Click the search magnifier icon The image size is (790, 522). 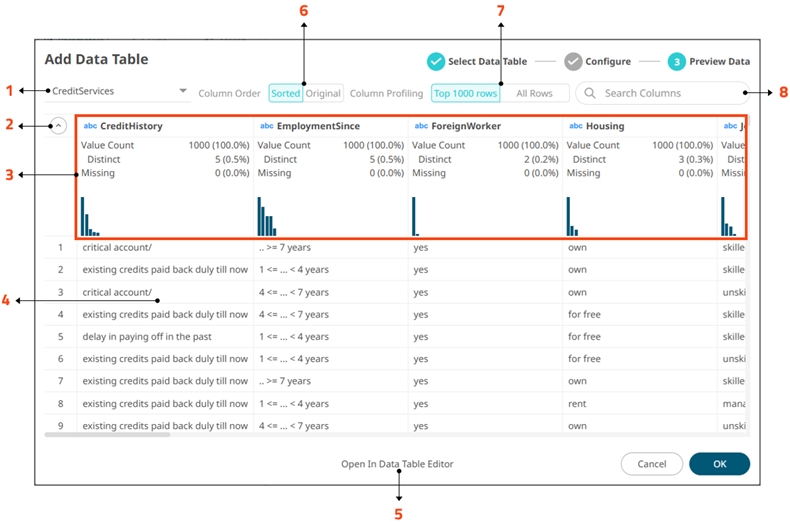pos(590,93)
